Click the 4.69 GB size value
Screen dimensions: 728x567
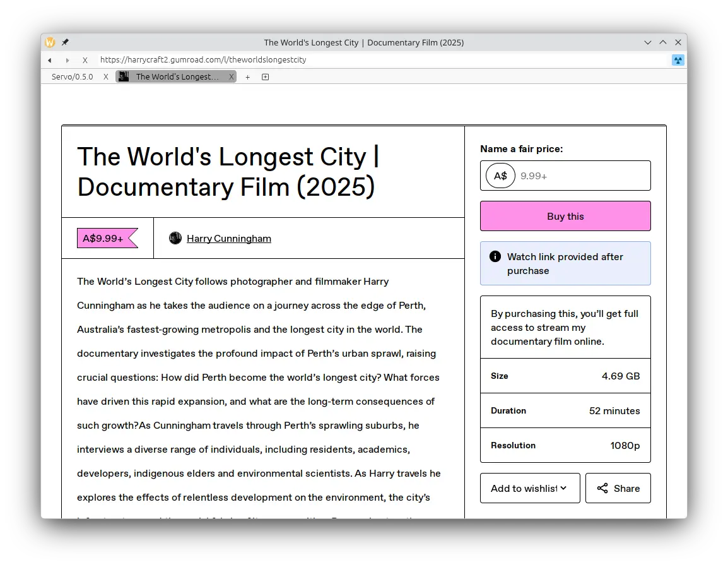621,376
